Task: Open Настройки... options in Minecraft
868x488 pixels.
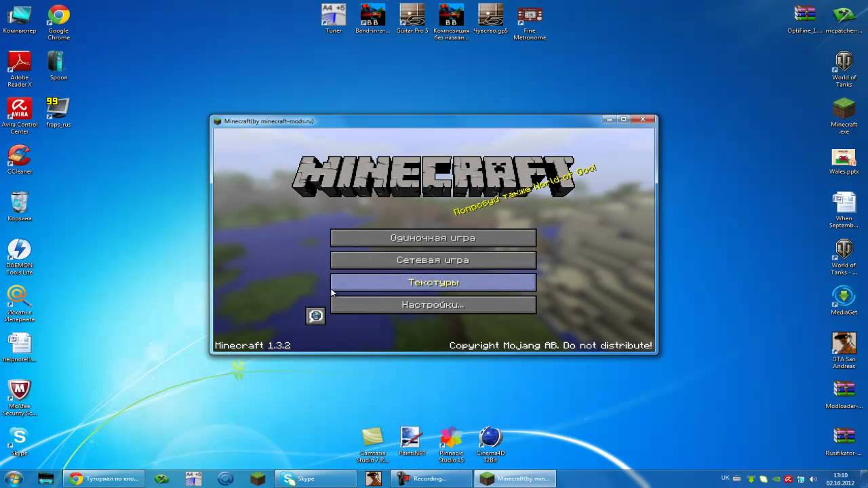Action: [x=433, y=305]
